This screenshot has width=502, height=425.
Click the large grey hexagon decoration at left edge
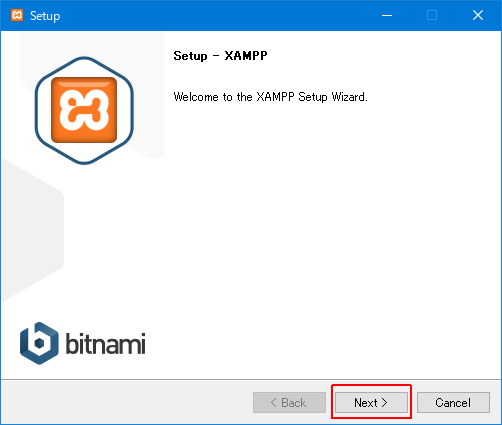click(x=32, y=230)
